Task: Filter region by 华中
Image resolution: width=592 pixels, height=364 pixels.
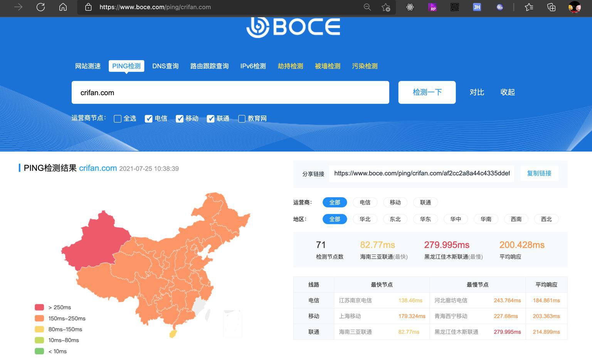Action: [x=456, y=219]
